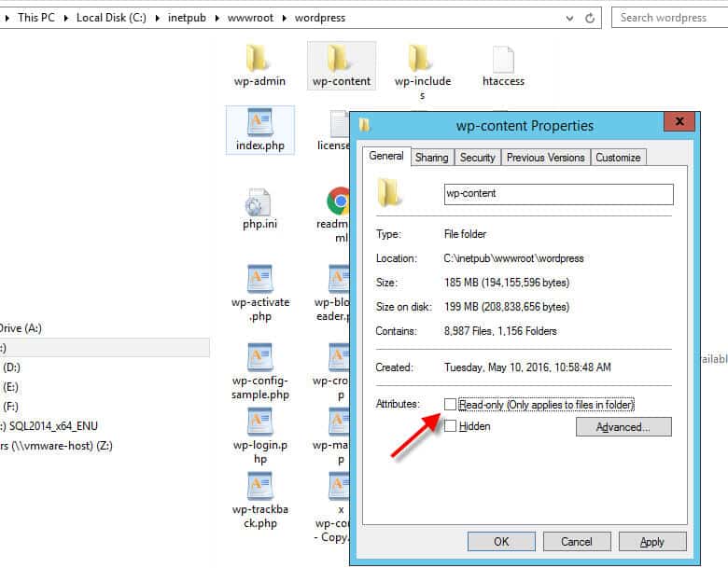
Task: Select the vmware-host (Z:) network drive
Action: (x=56, y=446)
